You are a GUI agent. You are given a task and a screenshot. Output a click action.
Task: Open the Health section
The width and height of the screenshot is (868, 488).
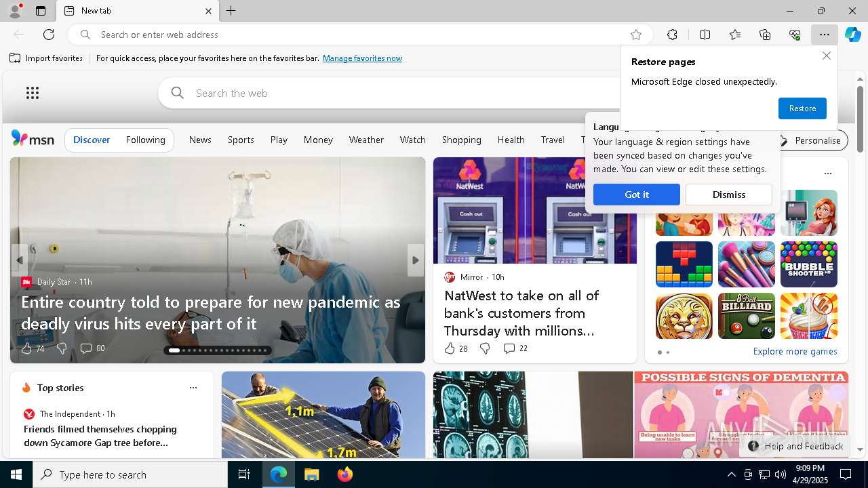pos(511,140)
